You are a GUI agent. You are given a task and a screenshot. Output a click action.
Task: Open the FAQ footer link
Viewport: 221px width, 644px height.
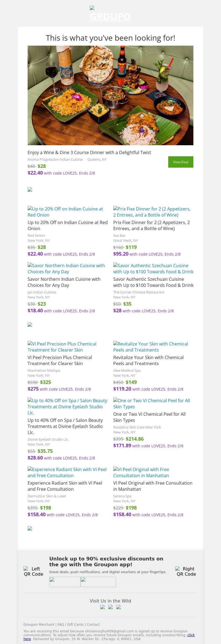[60, 624]
